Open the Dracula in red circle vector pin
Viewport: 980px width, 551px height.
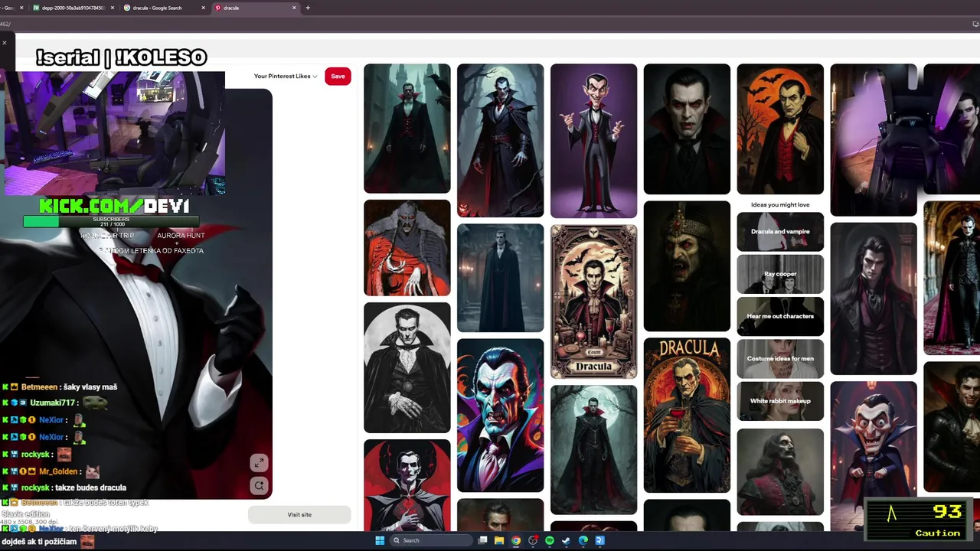point(407,485)
